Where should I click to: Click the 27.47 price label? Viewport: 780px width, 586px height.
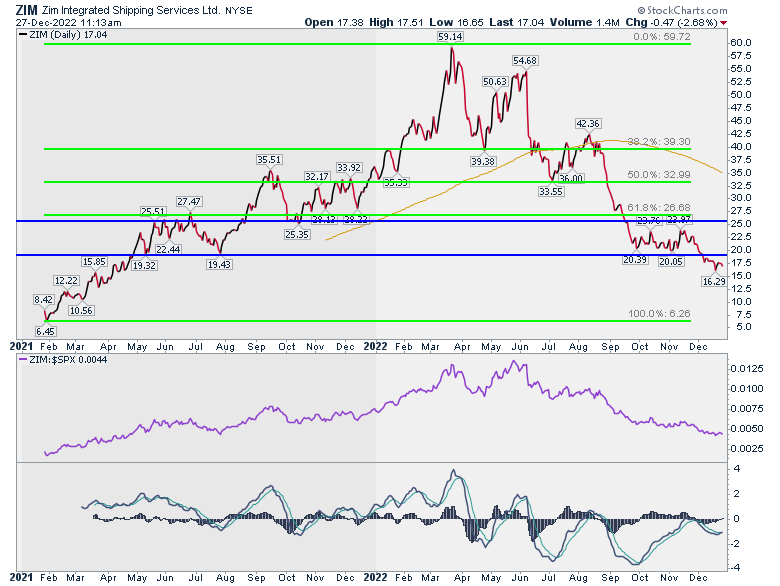tap(189, 201)
